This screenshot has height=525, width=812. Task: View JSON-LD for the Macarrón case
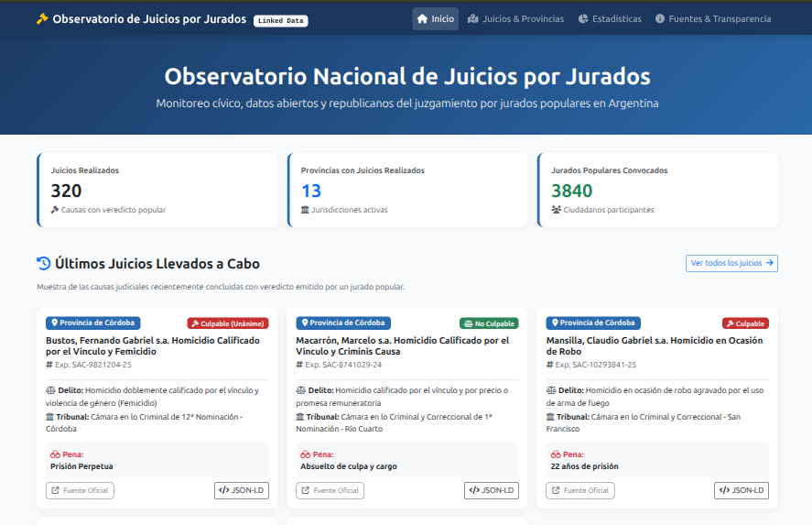coord(492,490)
